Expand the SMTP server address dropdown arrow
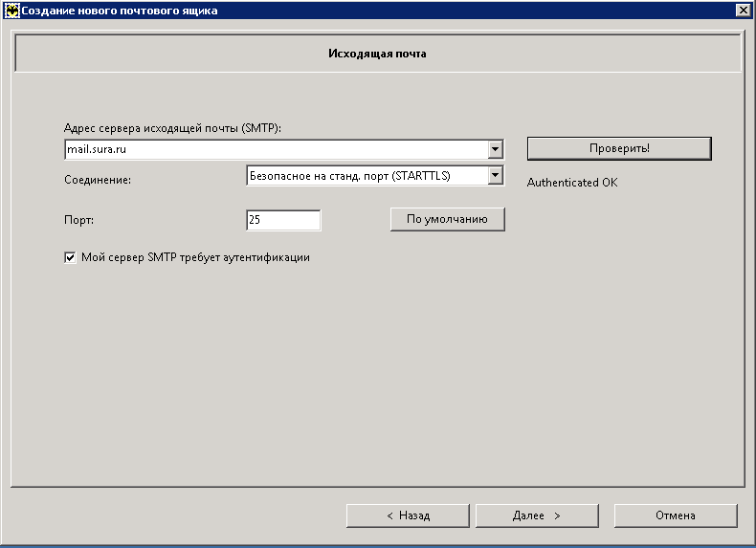 [495, 149]
